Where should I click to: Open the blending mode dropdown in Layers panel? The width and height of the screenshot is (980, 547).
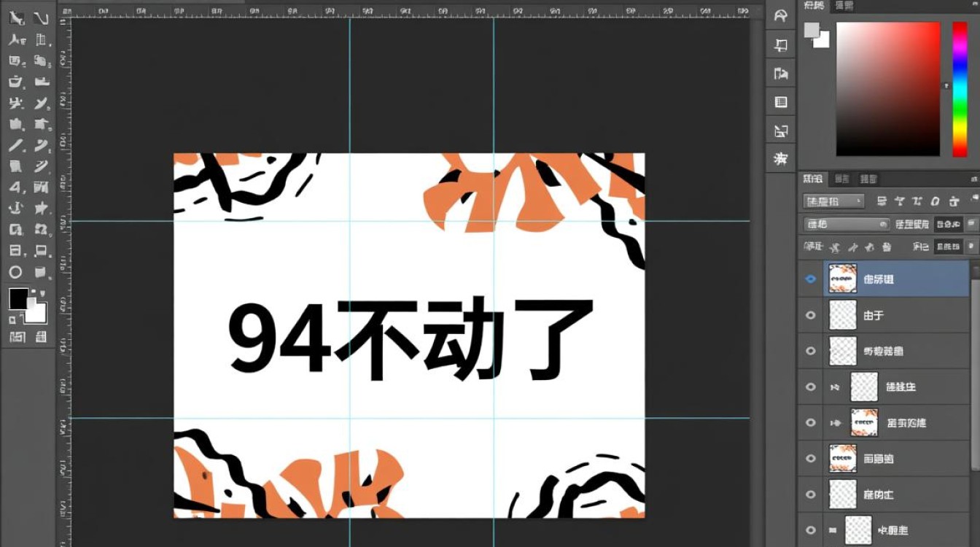(x=845, y=225)
